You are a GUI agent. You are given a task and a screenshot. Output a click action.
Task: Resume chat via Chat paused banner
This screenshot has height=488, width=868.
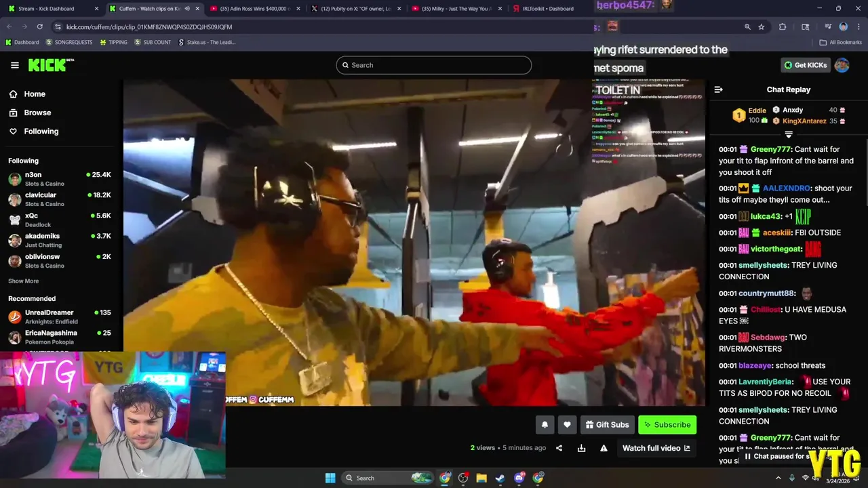pyautogui.click(x=783, y=456)
